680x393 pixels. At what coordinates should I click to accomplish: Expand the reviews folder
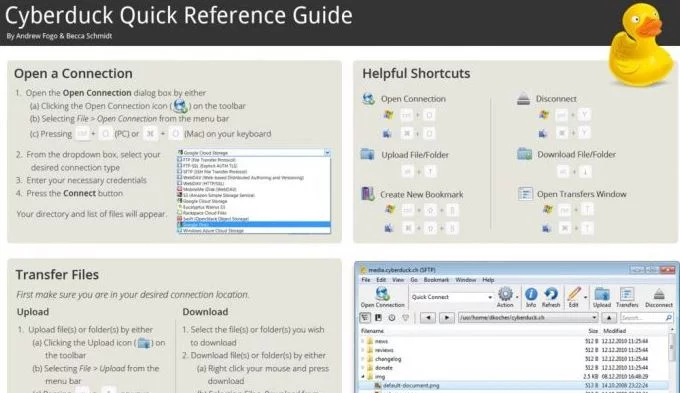363,350
